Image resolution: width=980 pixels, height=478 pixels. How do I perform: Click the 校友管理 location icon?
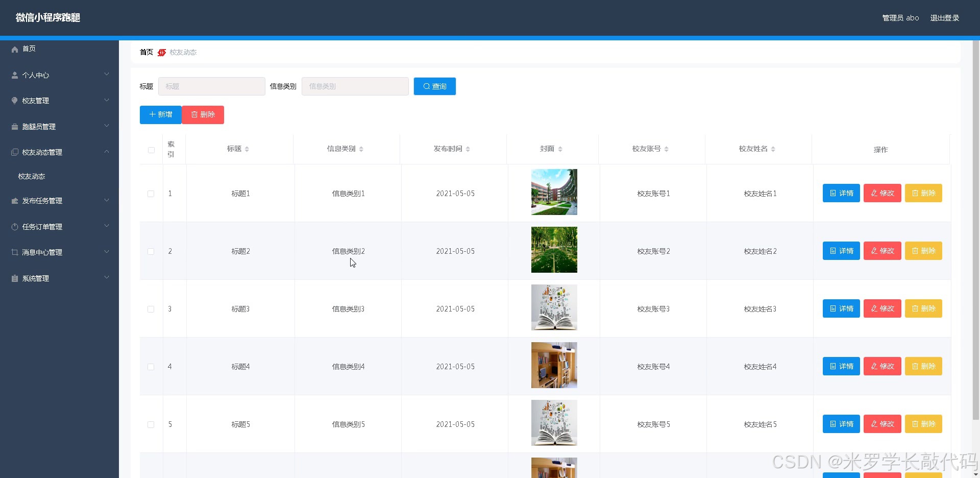[14, 100]
